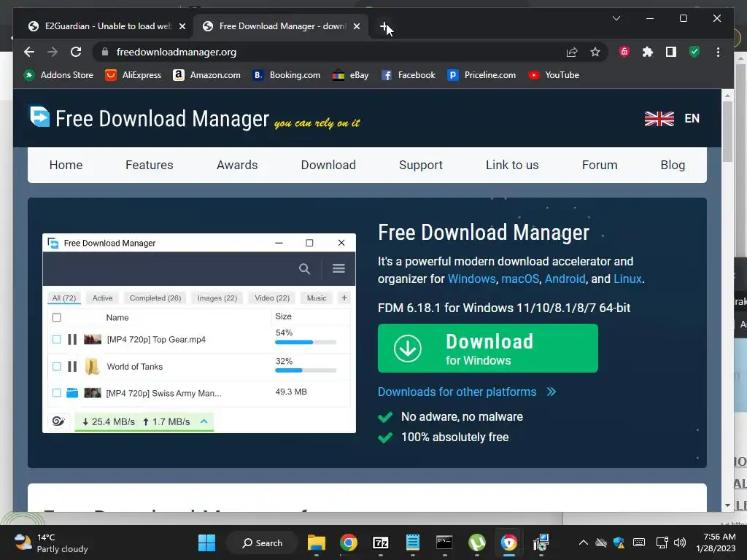Go to the Home menu item

pos(66,165)
